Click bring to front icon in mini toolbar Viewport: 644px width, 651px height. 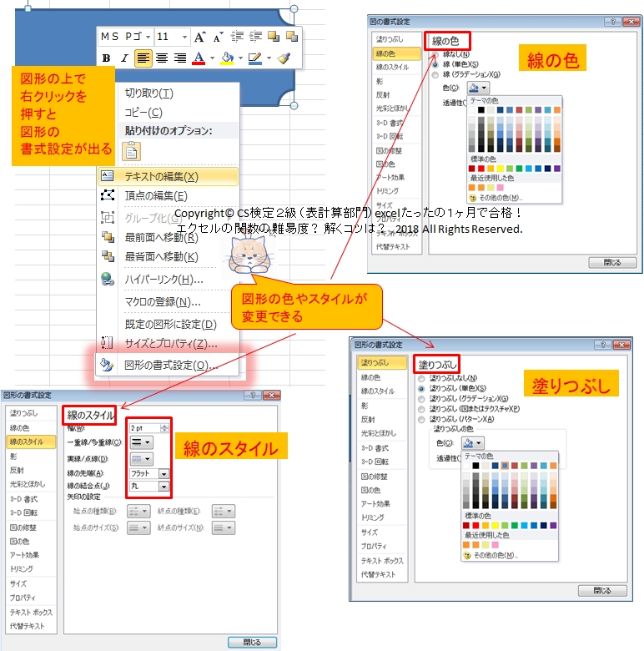[274, 37]
